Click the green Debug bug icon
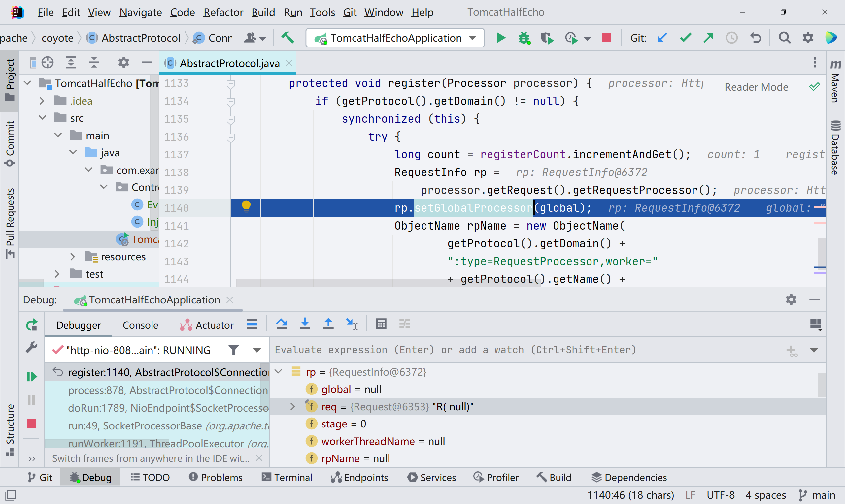845x504 pixels. click(524, 38)
